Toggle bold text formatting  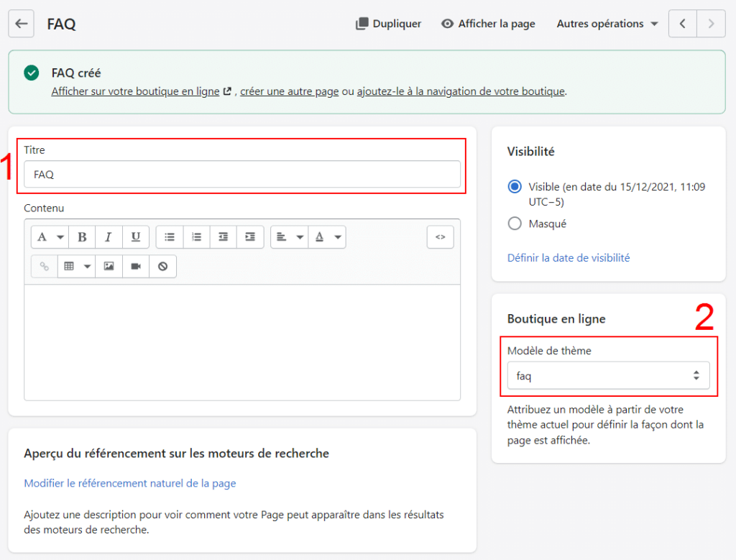coord(82,237)
